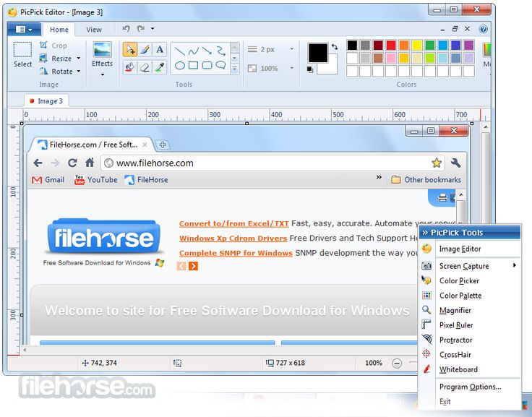
Task: Launch CrossHair from the tools menu
Action: click(470, 355)
